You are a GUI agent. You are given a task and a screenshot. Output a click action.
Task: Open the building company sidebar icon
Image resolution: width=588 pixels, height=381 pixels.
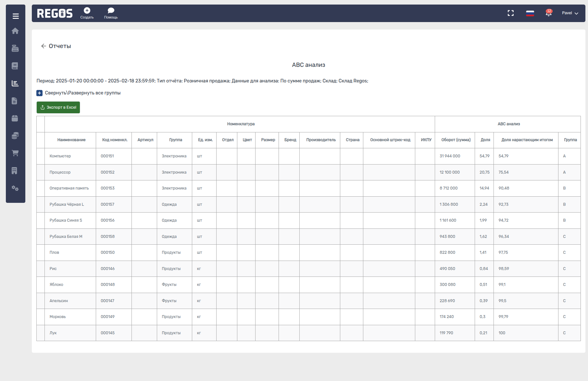tap(15, 171)
